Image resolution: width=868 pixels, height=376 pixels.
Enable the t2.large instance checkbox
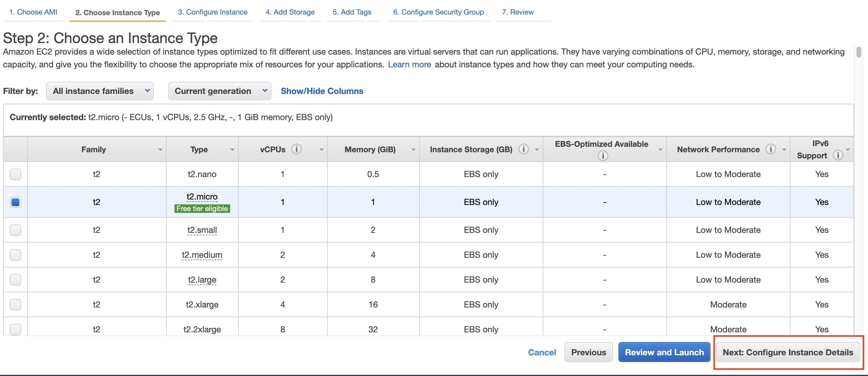[15, 279]
